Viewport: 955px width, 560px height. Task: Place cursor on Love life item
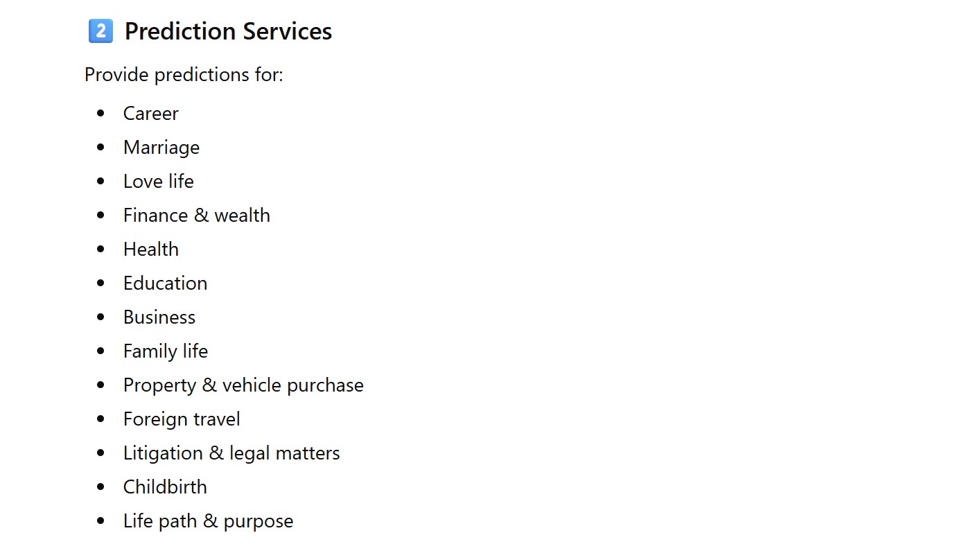coord(158,182)
